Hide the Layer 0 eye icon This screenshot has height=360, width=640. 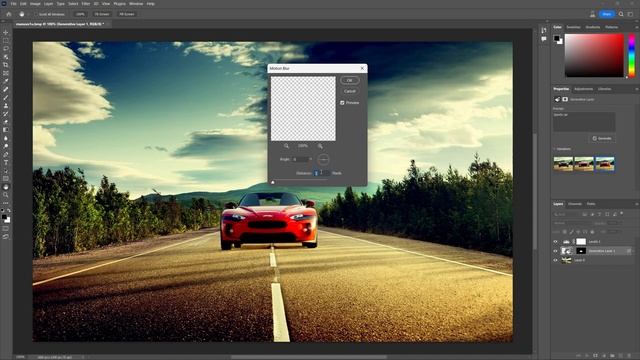[555, 260]
